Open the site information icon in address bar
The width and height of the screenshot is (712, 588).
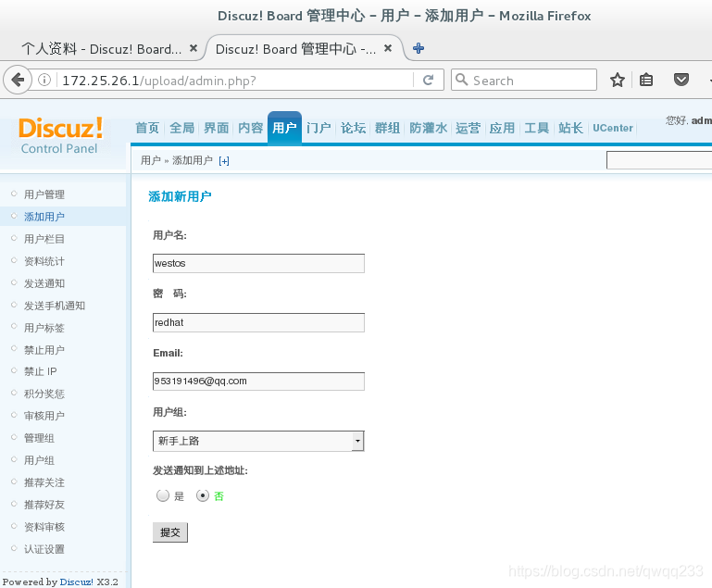44,81
